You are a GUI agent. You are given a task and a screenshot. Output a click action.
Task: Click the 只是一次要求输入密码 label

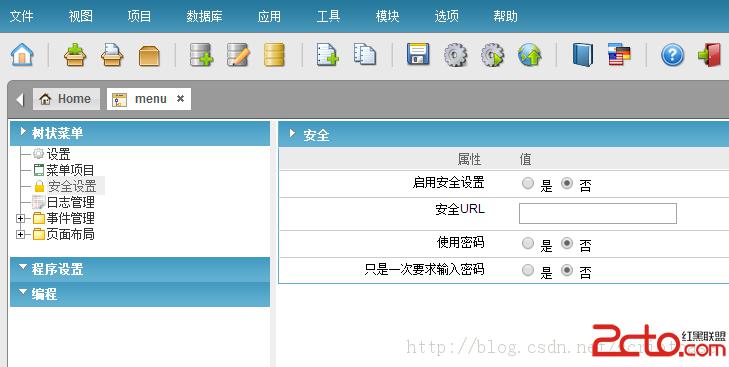pyautogui.click(x=424, y=269)
